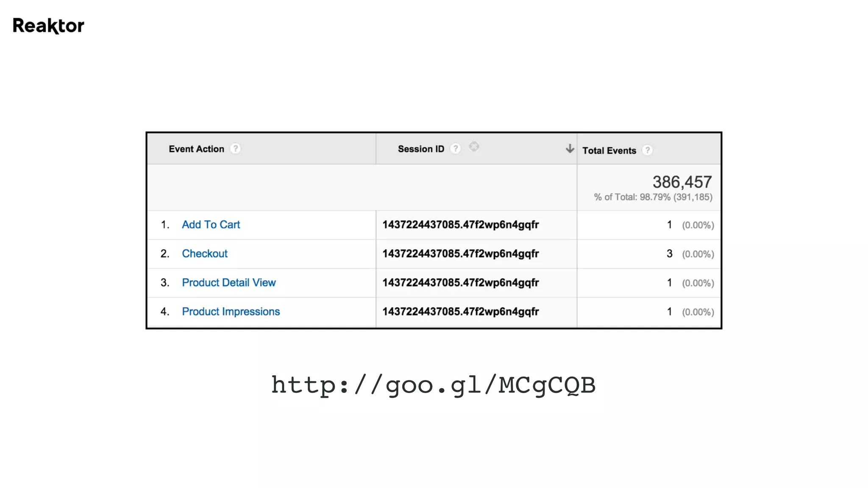Click the Session ID column header
This screenshot has width=868, height=488.
pos(421,149)
